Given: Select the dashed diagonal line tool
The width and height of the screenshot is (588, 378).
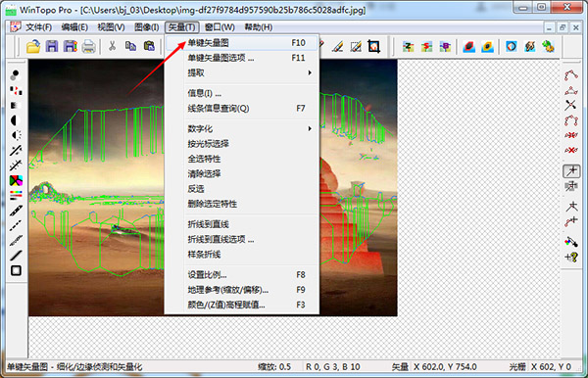Looking at the screenshot, I should tap(16, 225).
